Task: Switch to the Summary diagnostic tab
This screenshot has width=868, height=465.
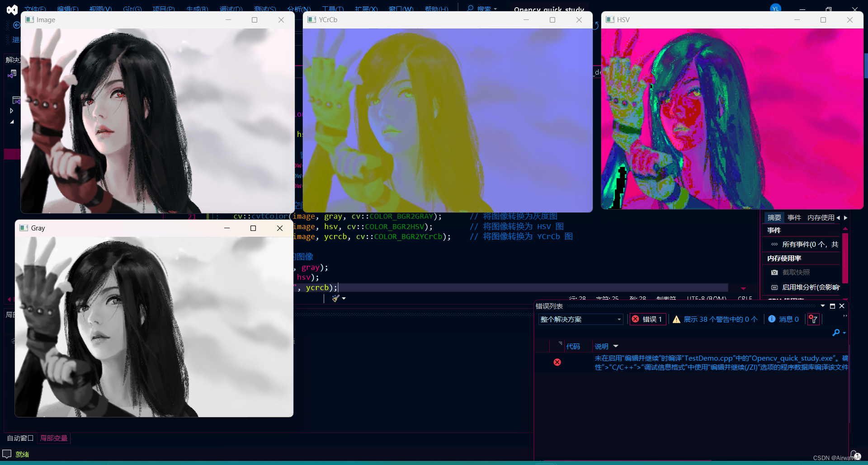Action: (774, 218)
